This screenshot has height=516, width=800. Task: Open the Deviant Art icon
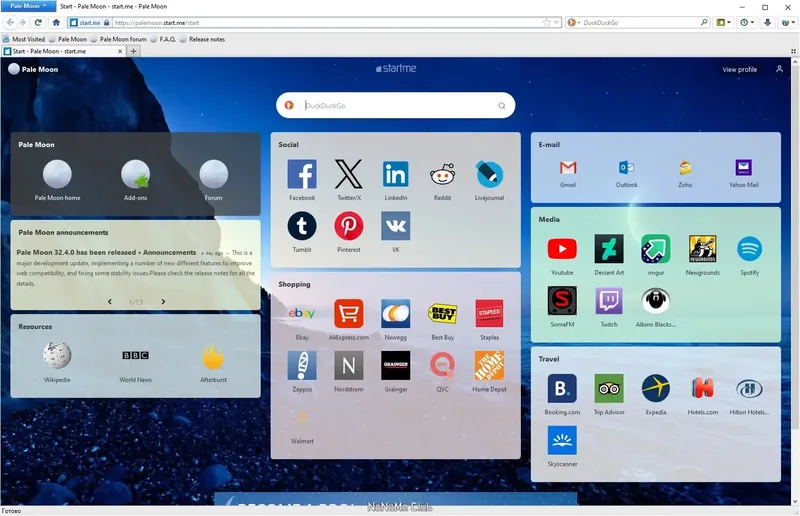click(x=609, y=249)
